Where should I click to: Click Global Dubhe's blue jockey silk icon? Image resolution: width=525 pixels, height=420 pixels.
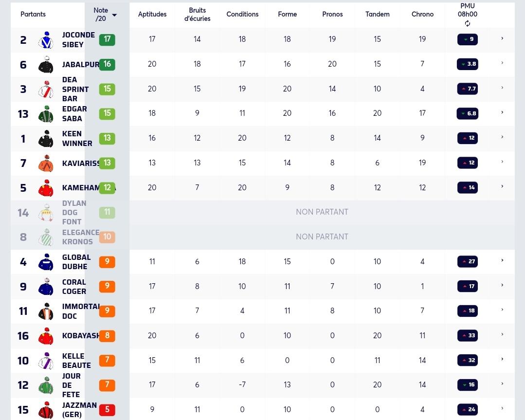pyautogui.click(x=46, y=262)
